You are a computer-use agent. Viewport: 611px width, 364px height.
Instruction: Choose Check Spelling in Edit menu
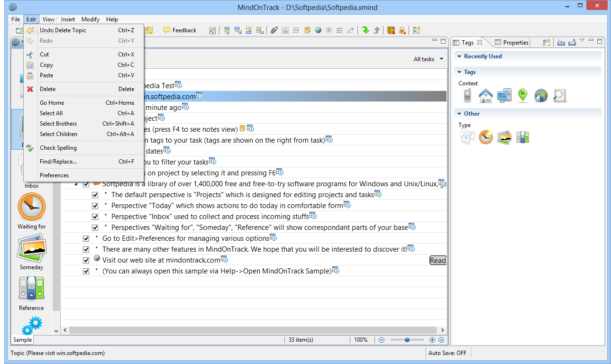pyautogui.click(x=83, y=148)
